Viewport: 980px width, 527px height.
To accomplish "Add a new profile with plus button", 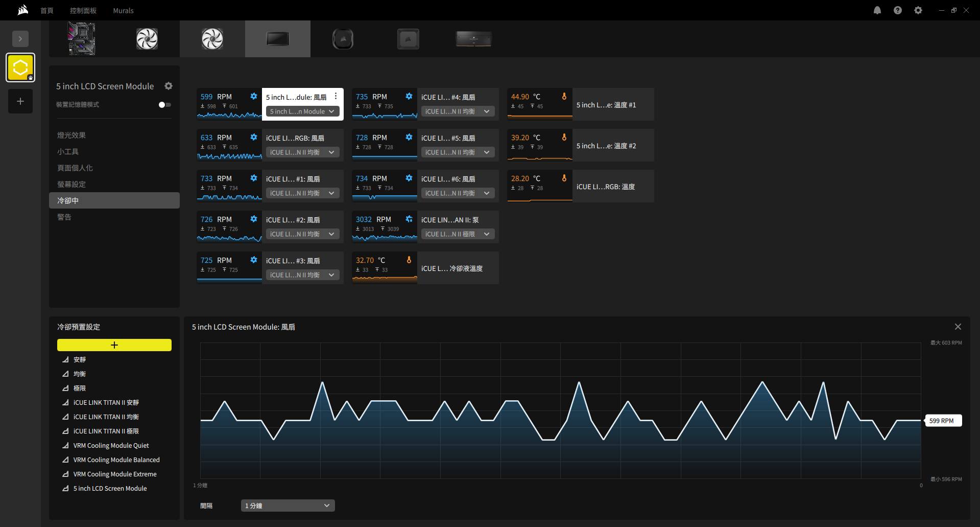I will click(20, 101).
